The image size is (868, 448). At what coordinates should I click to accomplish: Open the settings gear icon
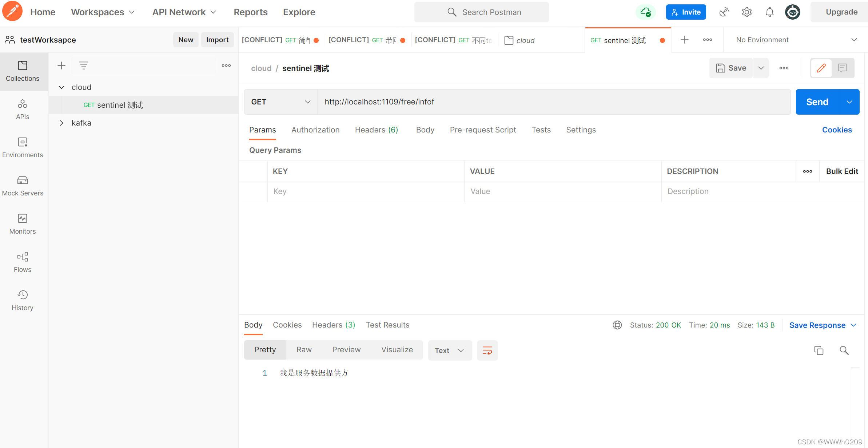click(746, 12)
